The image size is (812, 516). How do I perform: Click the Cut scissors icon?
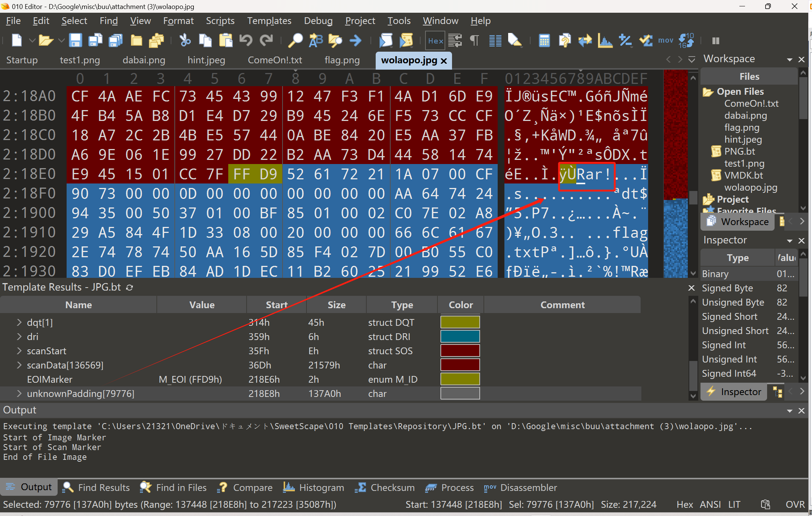coord(185,40)
